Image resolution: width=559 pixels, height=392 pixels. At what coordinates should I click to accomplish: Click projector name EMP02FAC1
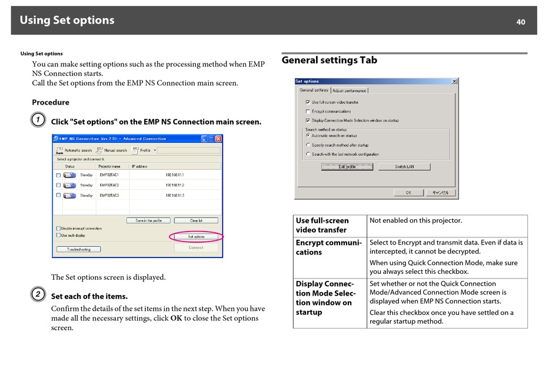point(109,175)
